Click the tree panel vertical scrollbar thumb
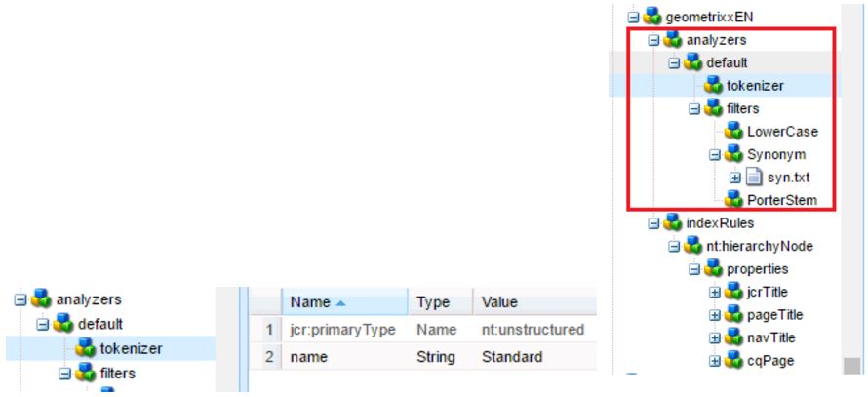 click(x=851, y=366)
